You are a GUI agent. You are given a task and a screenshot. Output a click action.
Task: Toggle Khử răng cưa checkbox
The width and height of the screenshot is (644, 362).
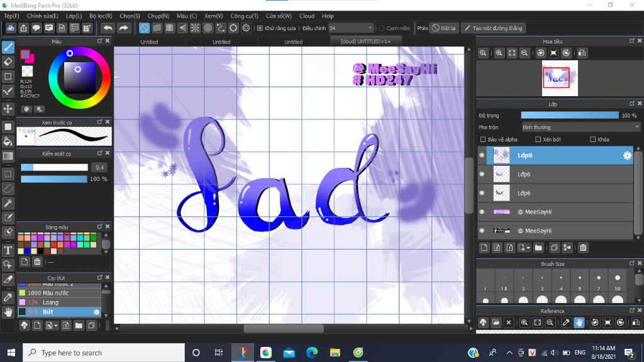tap(260, 28)
